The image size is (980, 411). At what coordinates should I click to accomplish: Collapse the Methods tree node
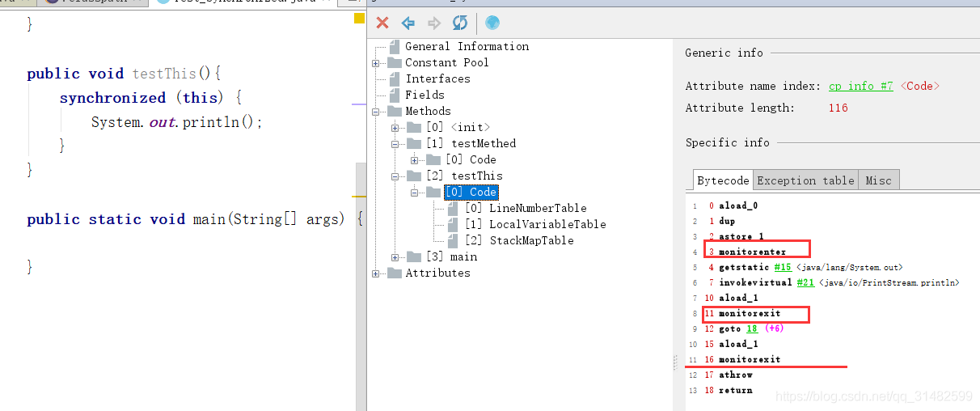tap(376, 112)
